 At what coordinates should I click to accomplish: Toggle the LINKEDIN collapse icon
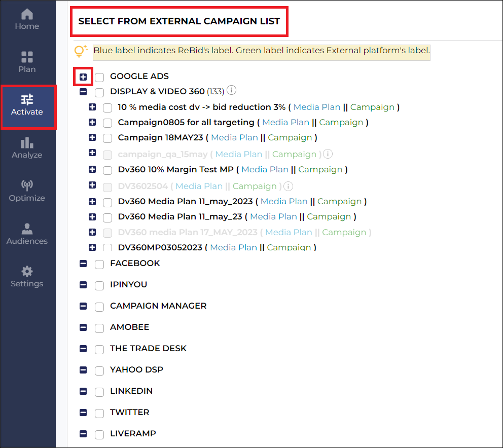tap(83, 391)
